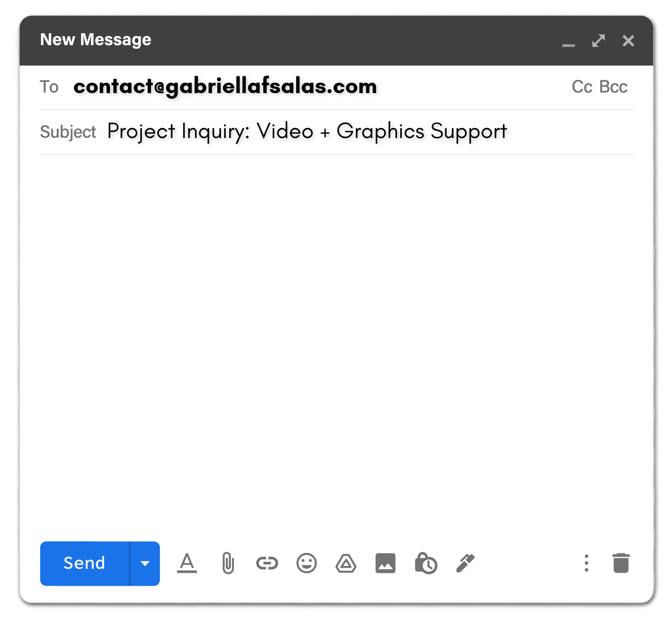Viewport: 672px width, 622px height.
Task: Close the New Message window
Action: pyautogui.click(x=628, y=41)
